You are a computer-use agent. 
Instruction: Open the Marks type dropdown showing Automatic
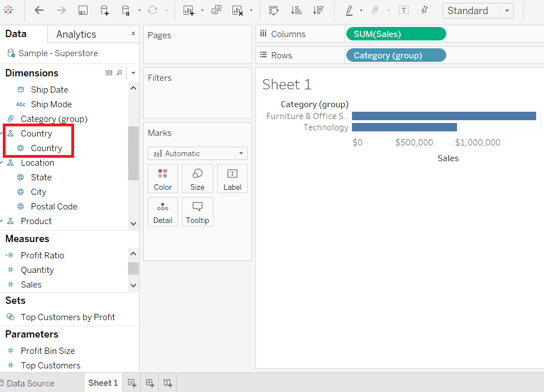pyautogui.click(x=197, y=153)
